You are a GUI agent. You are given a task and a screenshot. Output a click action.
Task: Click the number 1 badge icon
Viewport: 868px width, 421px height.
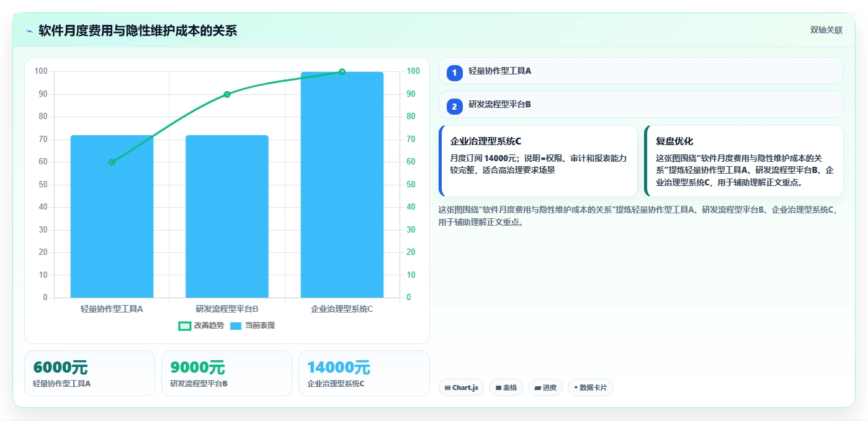[x=454, y=73]
